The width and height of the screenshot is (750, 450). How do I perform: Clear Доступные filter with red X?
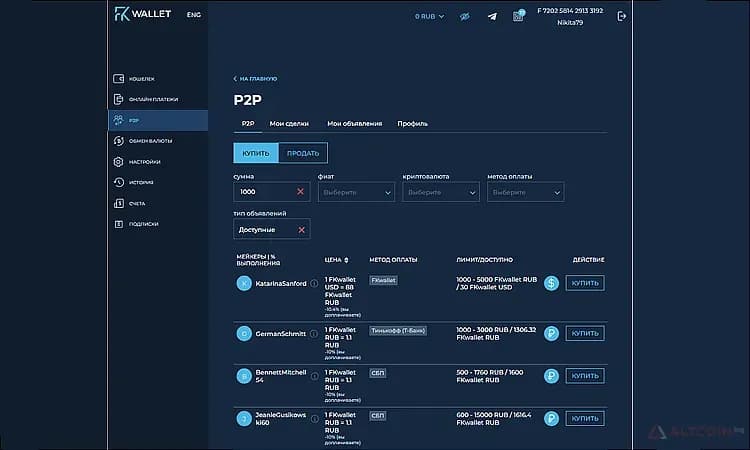[301, 230]
